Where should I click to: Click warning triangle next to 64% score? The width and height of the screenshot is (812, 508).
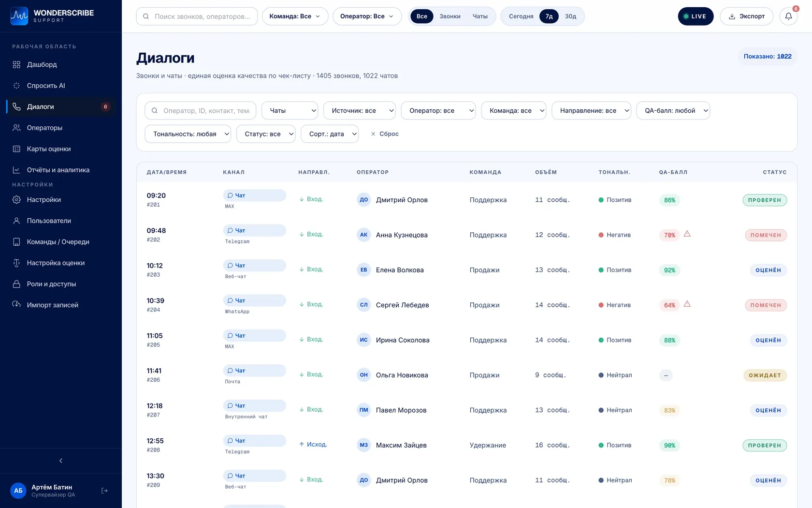click(x=687, y=304)
